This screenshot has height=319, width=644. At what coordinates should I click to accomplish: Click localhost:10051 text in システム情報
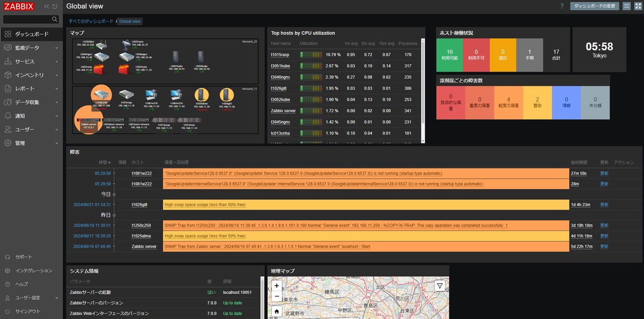point(237,292)
